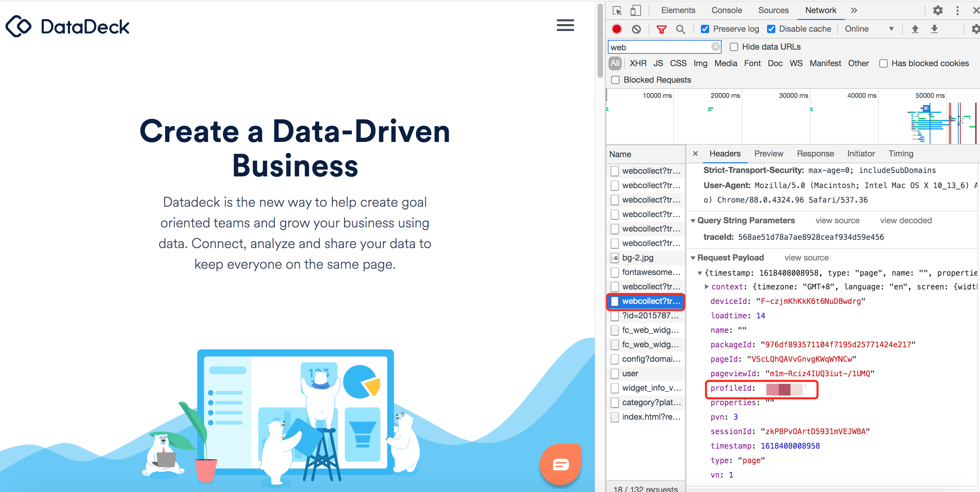Collapse the timestamp payload object
This screenshot has height=492, width=980.
pos(699,273)
